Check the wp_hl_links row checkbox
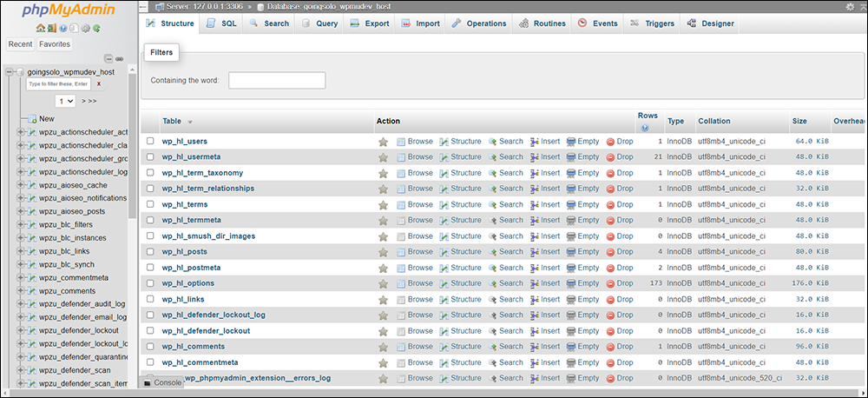Screen dimensions: 868x398 (150, 299)
